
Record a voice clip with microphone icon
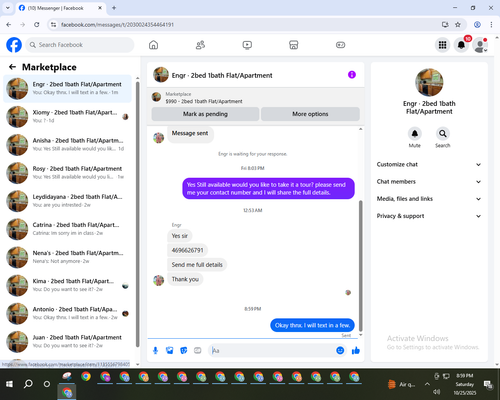pyautogui.click(x=155, y=350)
